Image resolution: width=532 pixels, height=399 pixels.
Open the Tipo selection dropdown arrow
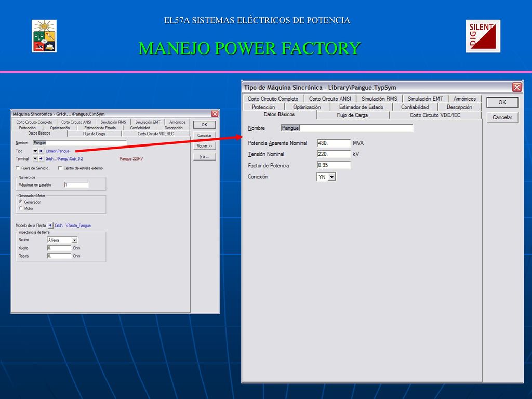click(35, 151)
